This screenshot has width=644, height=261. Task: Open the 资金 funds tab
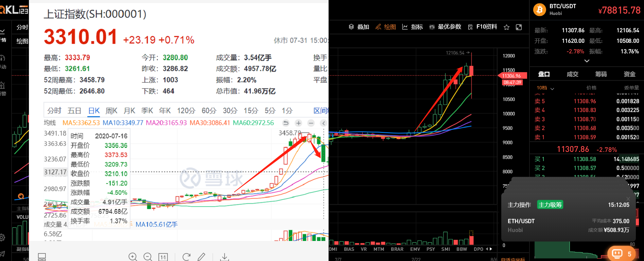tap(629, 74)
